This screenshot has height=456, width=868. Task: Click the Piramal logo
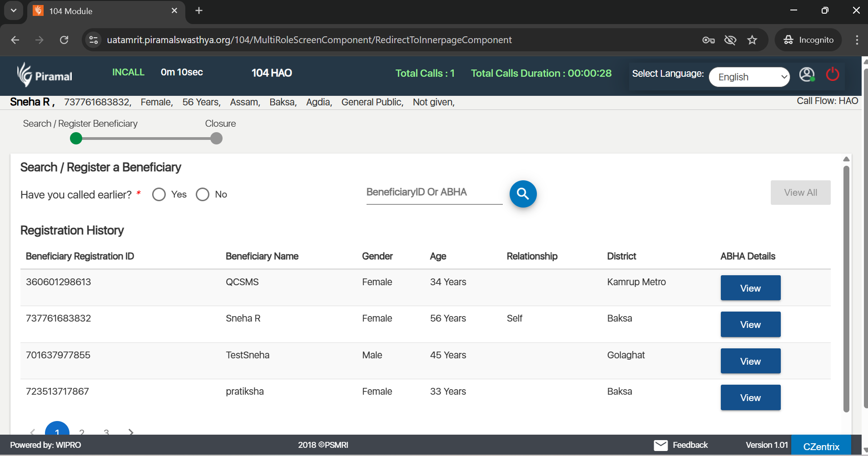click(x=45, y=75)
